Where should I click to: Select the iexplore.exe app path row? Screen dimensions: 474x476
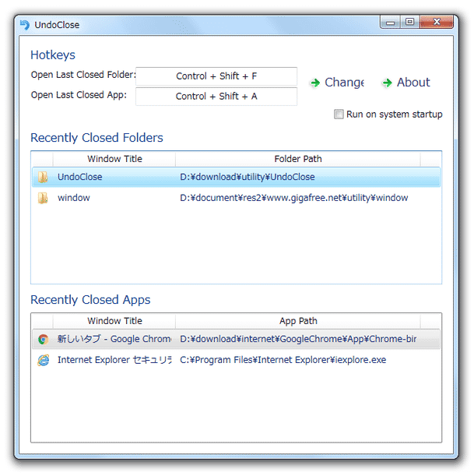[x=237, y=360]
